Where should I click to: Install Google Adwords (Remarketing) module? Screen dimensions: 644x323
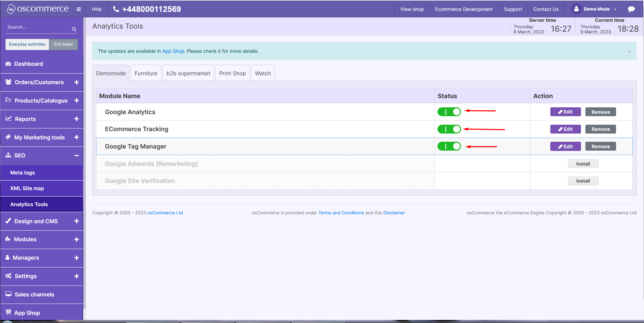(x=583, y=164)
